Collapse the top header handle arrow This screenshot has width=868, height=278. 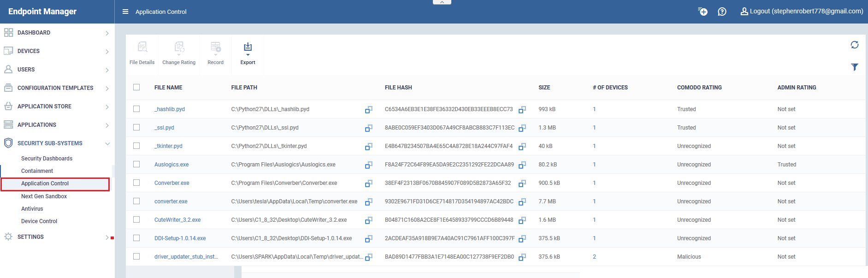point(442,2)
